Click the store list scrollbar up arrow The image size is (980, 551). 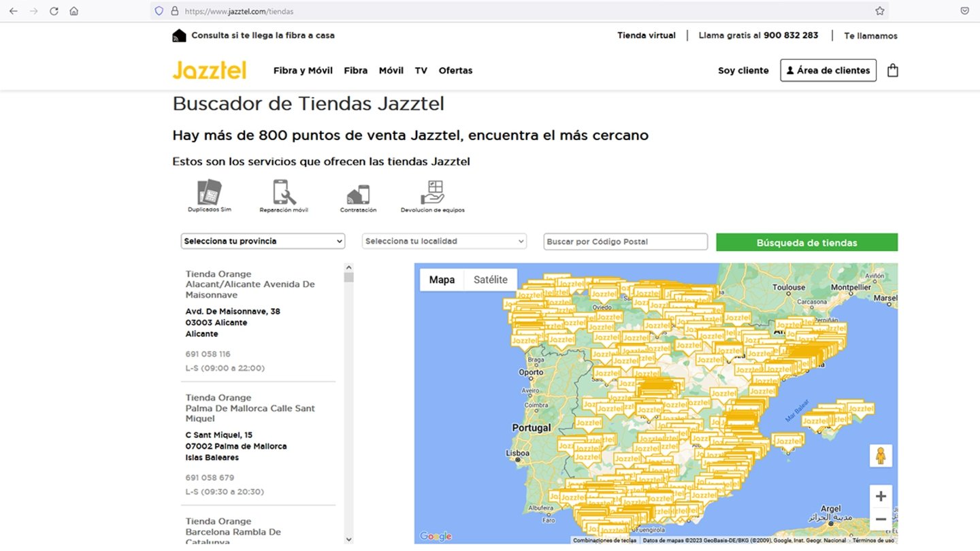[348, 268]
